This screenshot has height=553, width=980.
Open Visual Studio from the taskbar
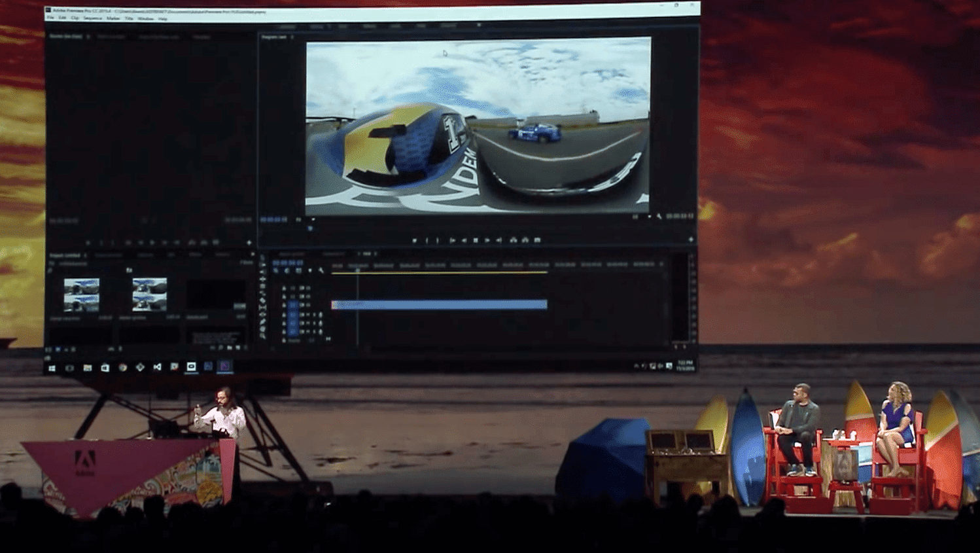[x=157, y=367]
